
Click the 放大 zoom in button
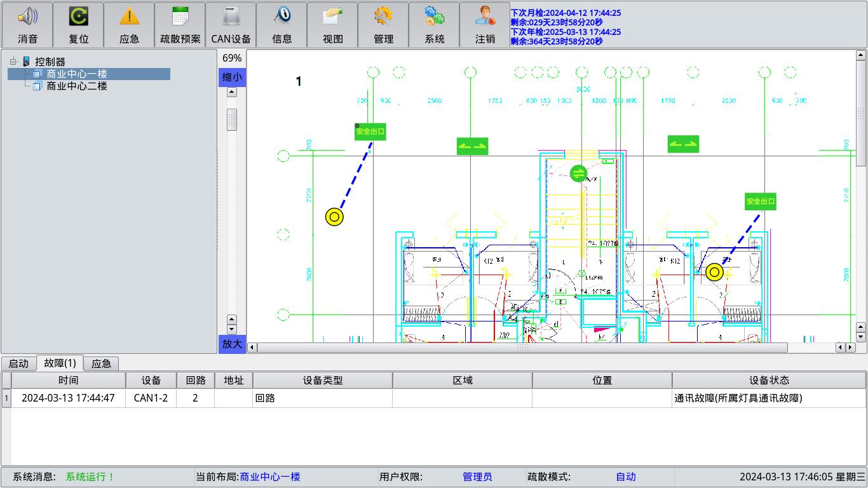pos(231,344)
